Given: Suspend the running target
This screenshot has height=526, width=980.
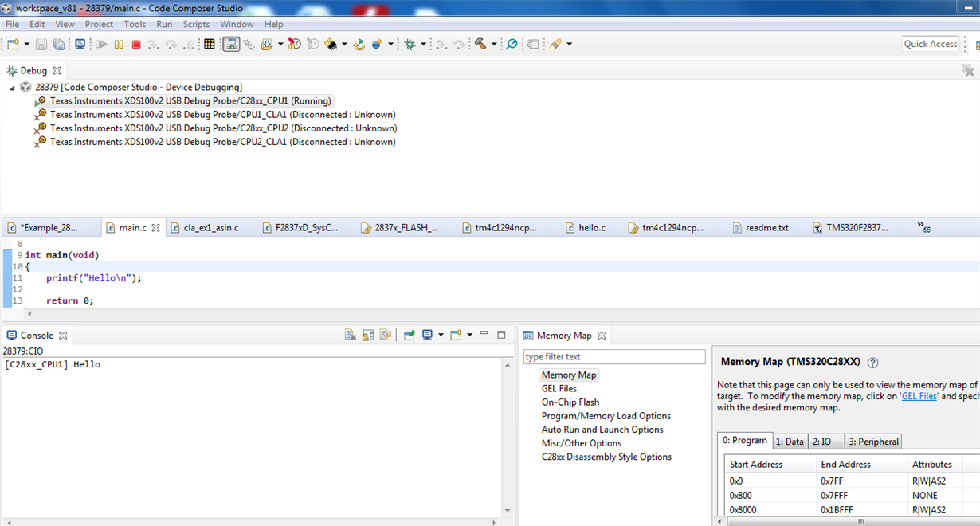Looking at the screenshot, I should [x=119, y=45].
